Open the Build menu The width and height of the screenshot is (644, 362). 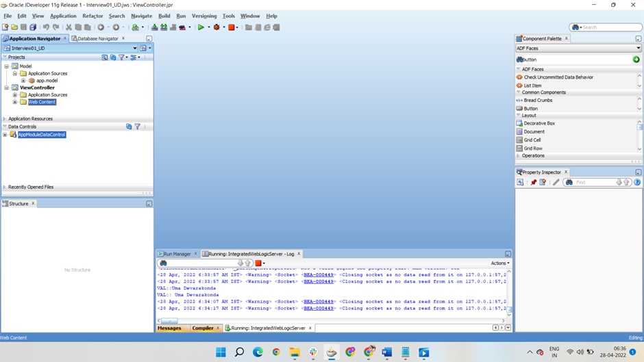pyautogui.click(x=164, y=16)
